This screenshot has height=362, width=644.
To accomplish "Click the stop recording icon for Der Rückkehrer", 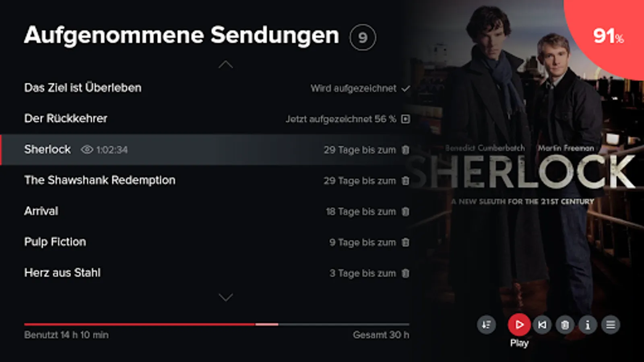I will [406, 119].
